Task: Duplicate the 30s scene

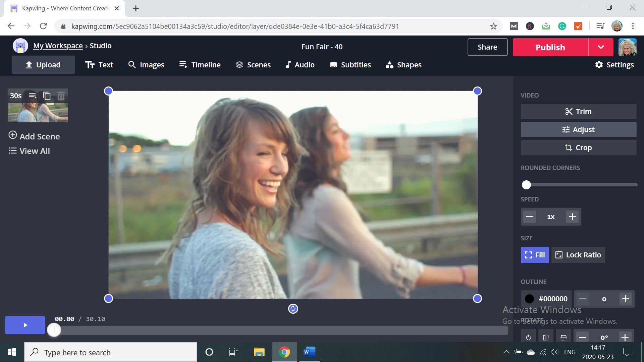Action: pyautogui.click(x=47, y=96)
